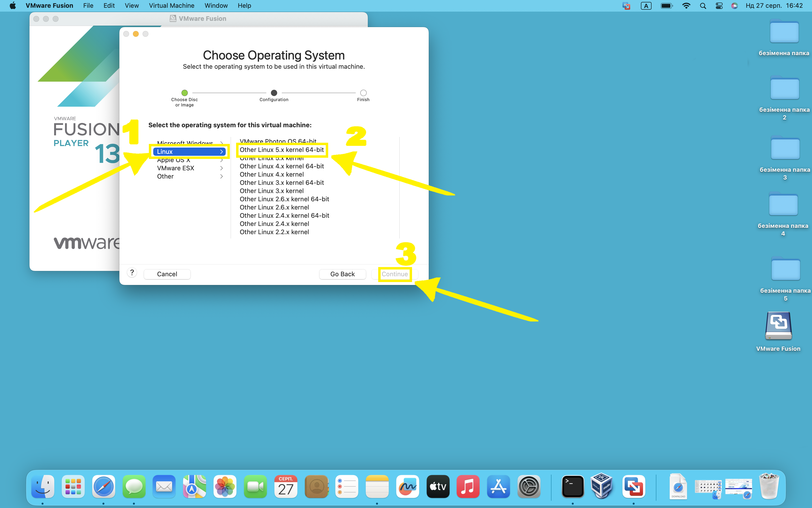This screenshot has width=812, height=508.
Task: Open Photos app in Dock
Action: [225, 486]
